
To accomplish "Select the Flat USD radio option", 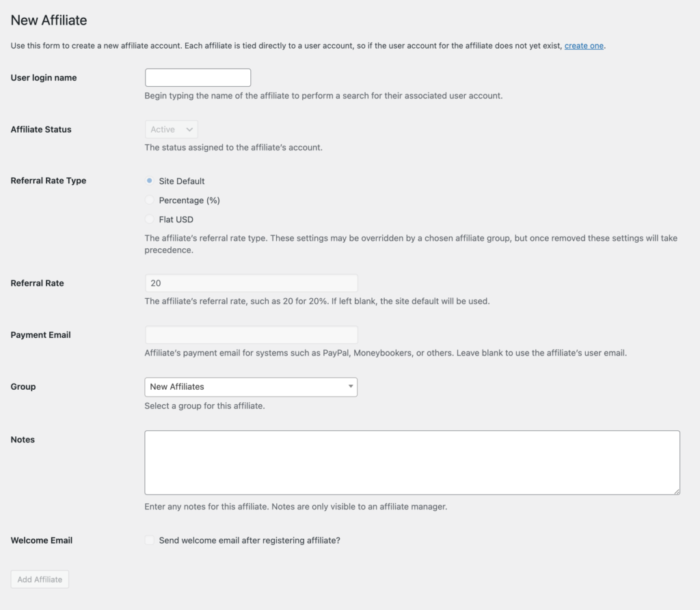I will coord(150,220).
